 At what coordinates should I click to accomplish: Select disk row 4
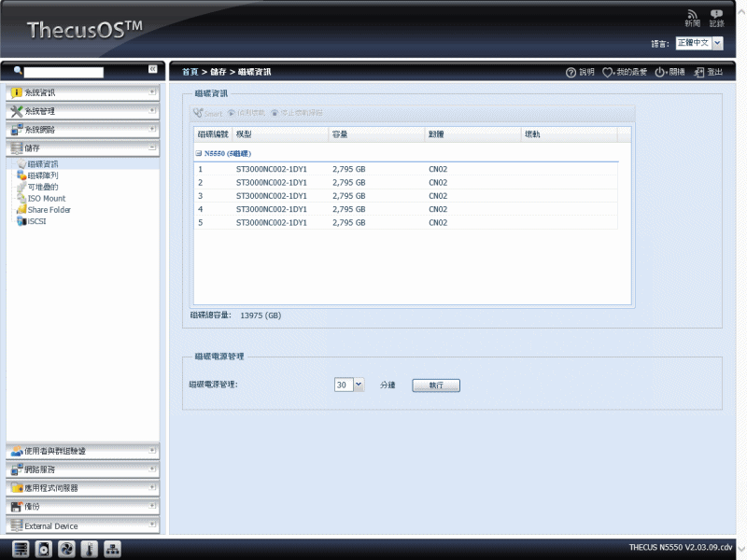[x=406, y=209]
